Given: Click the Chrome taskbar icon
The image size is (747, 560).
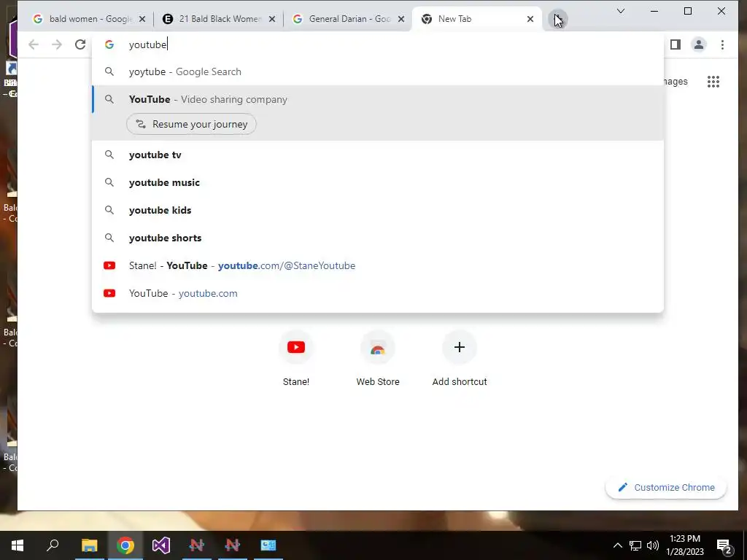Looking at the screenshot, I should [x=125, y=545].
